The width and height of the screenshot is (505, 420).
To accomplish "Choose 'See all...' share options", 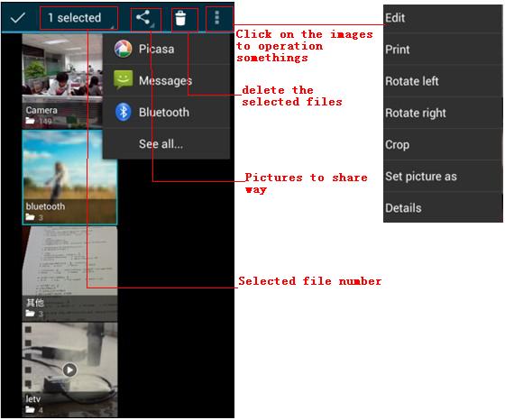I will (167, 143).
